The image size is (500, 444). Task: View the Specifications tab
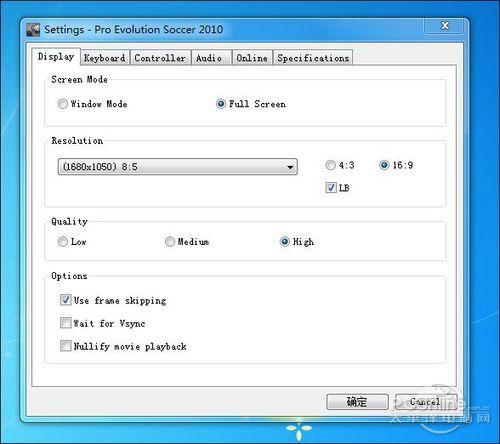[313, 58]
